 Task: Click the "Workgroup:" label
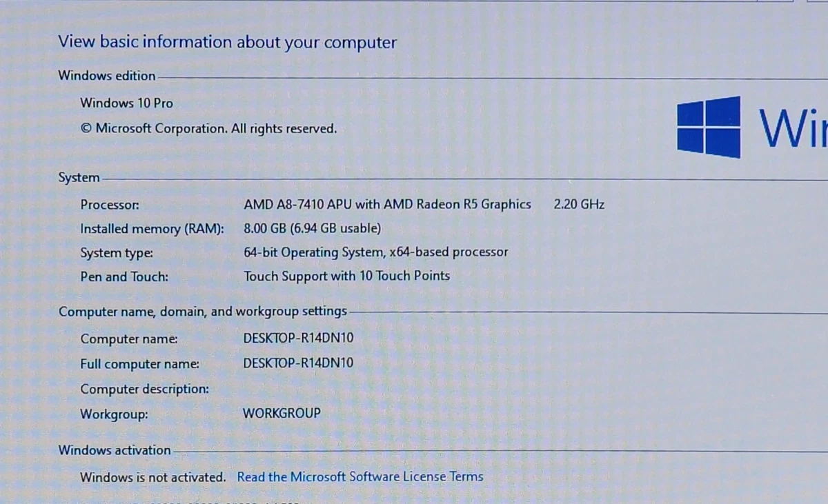tap(114, 415)
